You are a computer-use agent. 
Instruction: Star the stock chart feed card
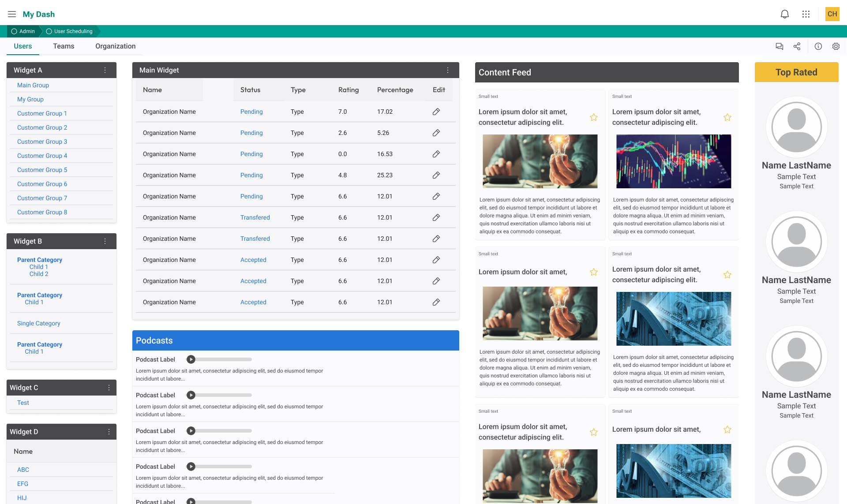click(727, 117)
